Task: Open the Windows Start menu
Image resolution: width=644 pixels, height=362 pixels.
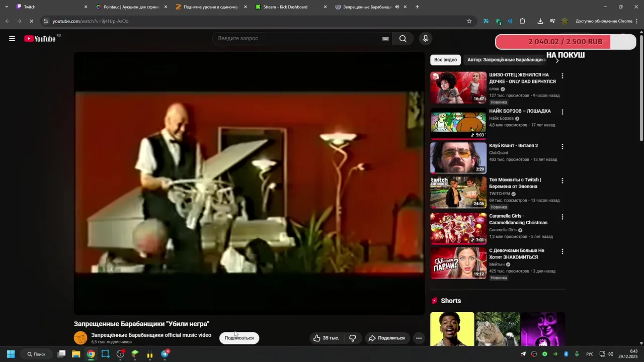Action: click(11, 354)
